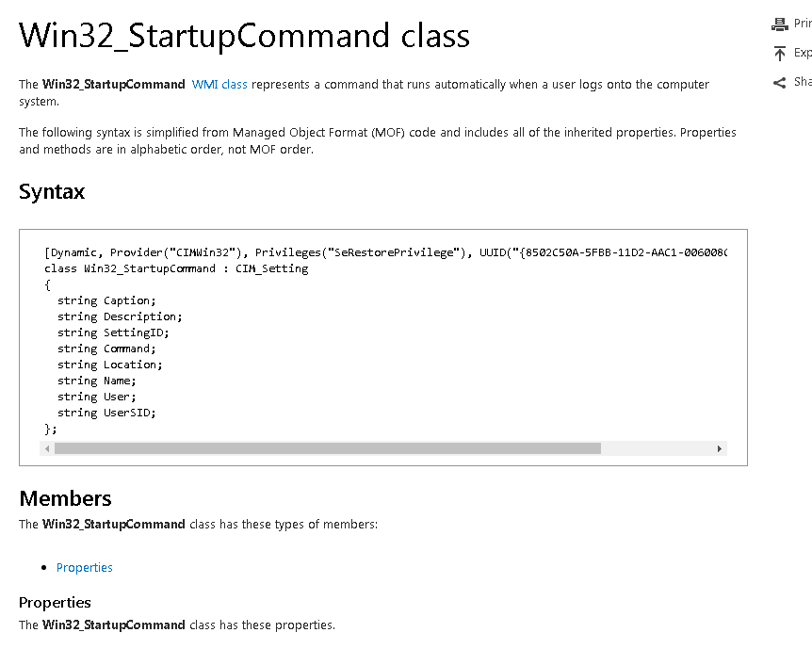Click the Win32_StartupCommand class page title
Image resolution: width=812 pixels, height=649 pixels.
[x=244, y=36]
